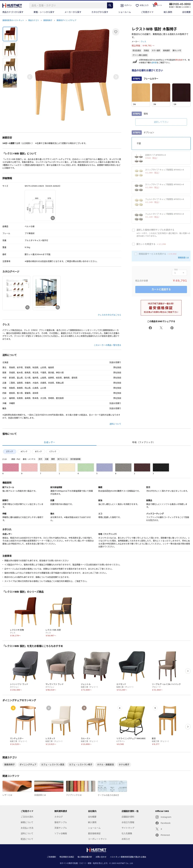193x868 pixels.
Task: Open このメーカーの商品一覧を見る link
Action: pyautogui.click(x=107, y=345)
